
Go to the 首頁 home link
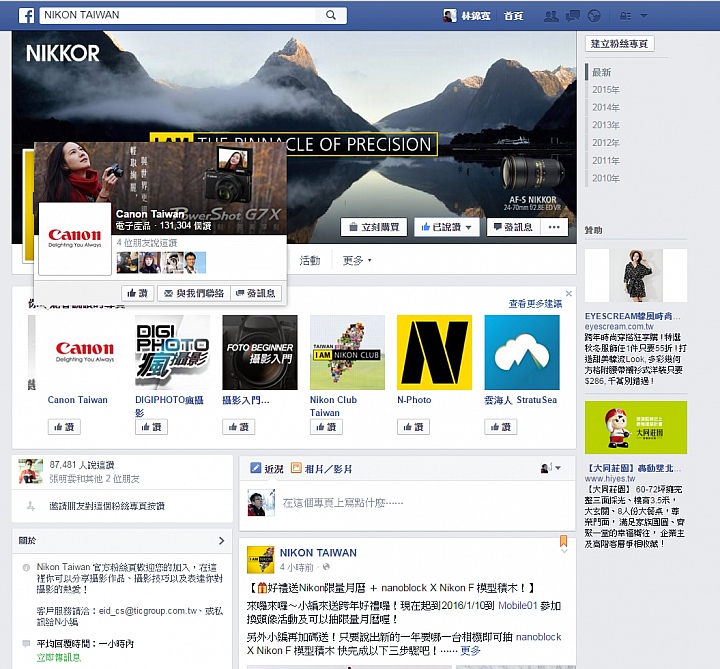click(x=513, y=16)
